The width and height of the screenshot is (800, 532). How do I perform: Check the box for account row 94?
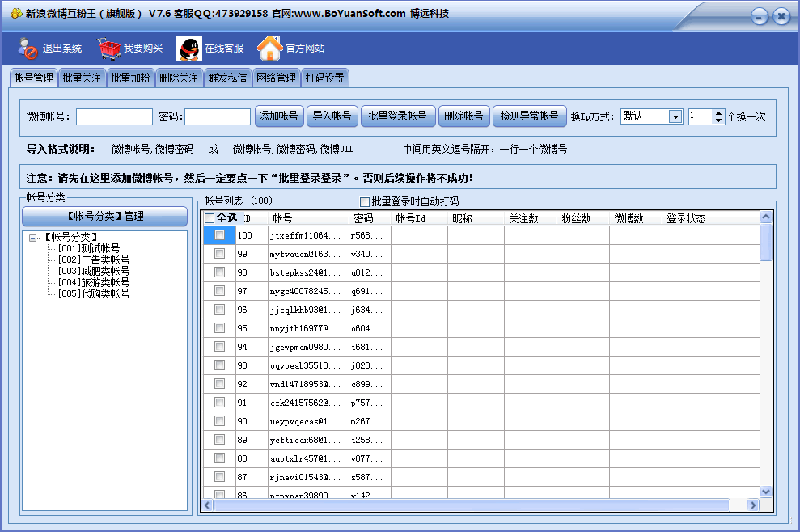coord(219,347)
